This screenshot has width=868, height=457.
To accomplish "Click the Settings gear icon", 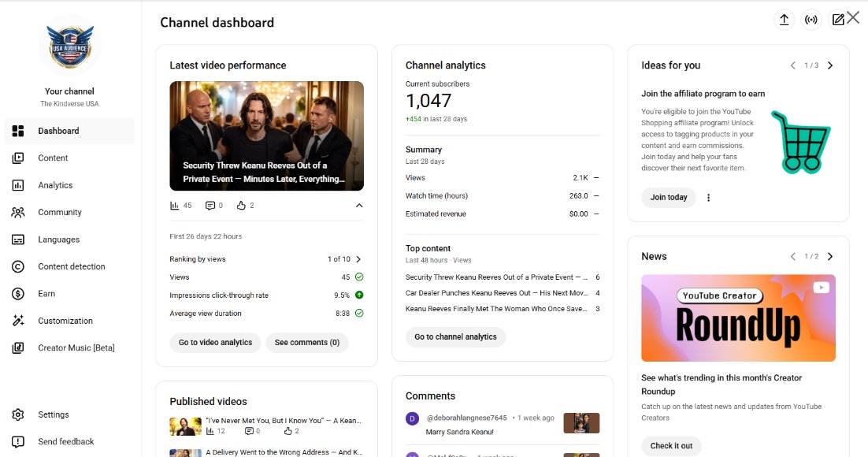I will coord(17,414).
